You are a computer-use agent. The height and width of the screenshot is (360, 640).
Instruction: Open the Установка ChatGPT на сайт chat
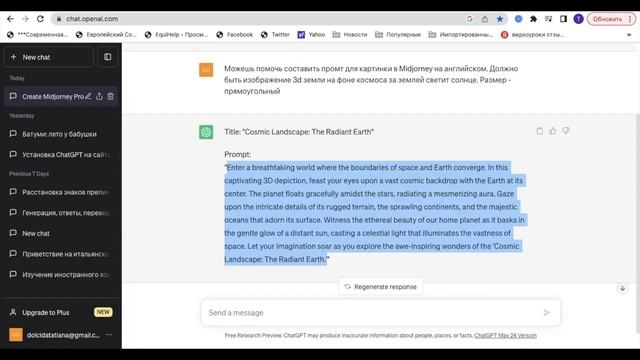pos(60,155)
